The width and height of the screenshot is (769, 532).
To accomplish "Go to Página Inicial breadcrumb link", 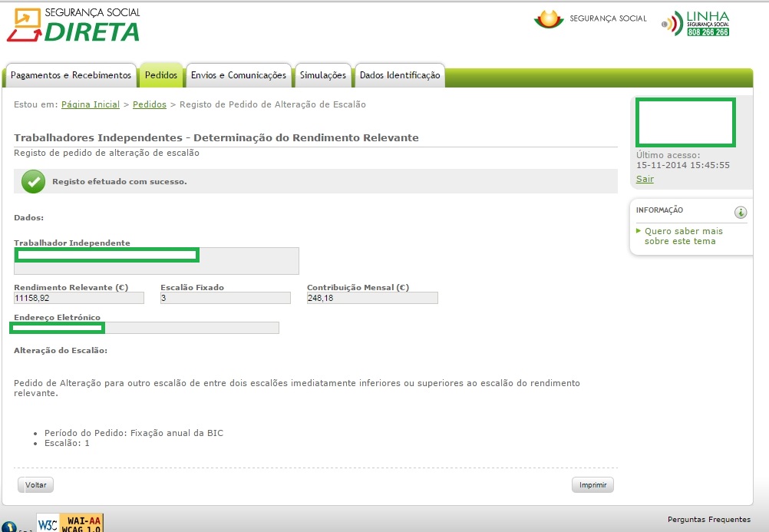I will pyautogui.click(x=91, y=104).
